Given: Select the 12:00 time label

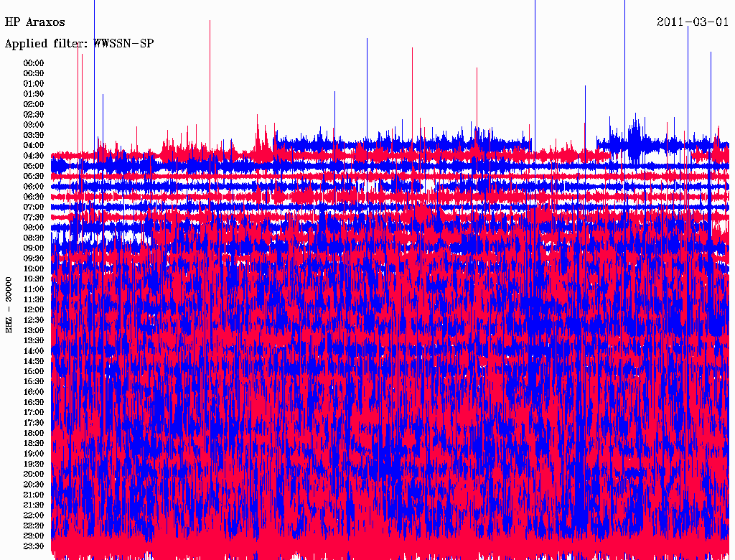Looking at the screenshot, I should [x=34, y=309].
